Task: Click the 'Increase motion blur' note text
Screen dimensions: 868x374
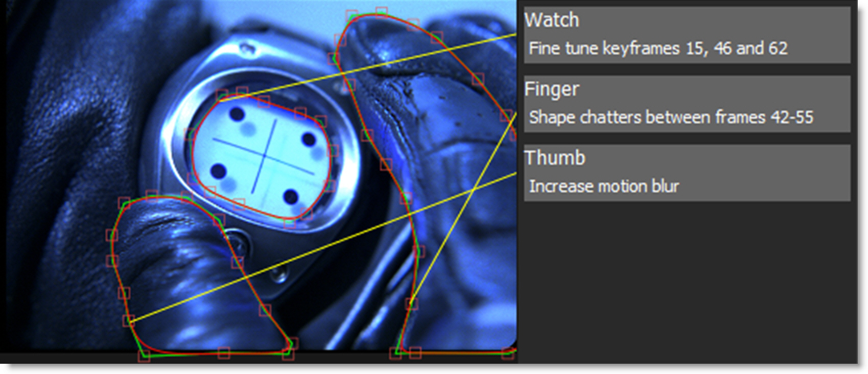Action: click(x=604, y=186)
